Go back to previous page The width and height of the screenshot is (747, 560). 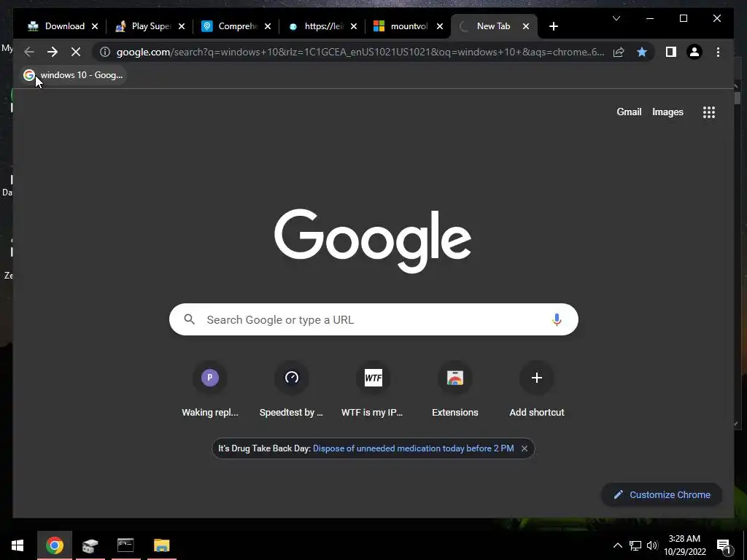pyautogui.click(x=29, y=52)
